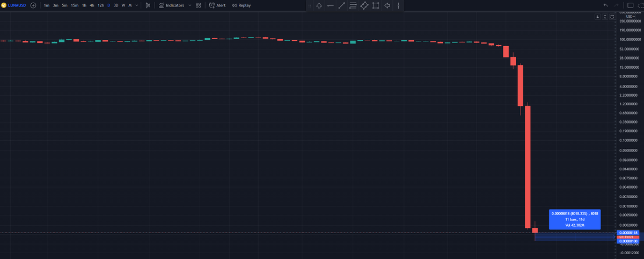Switch to 1h timeframe
Image resolution: width=644 pixels, height=259 pixels.
pyautogui.click(x=84, y=5)
